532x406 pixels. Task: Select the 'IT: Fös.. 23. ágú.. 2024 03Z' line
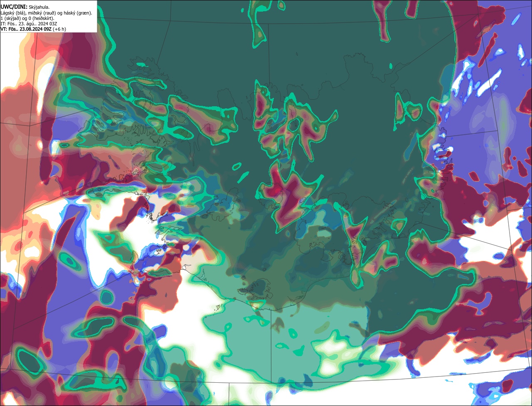(29, 23)
